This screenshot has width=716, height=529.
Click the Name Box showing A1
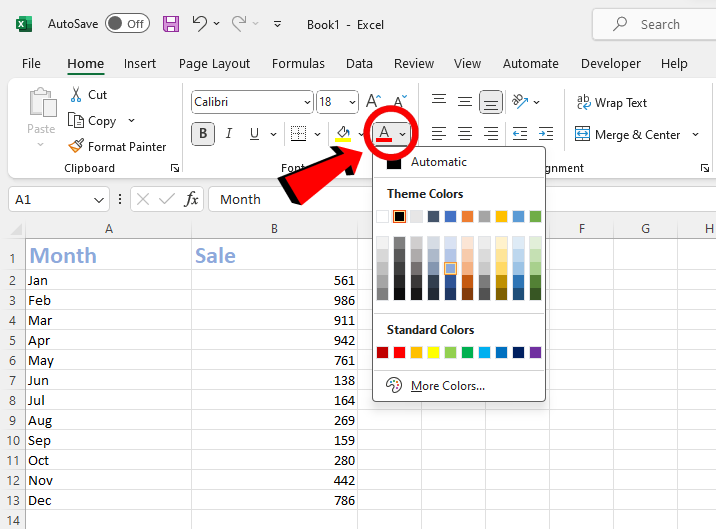pyautogui.click(x=50, y=199)
